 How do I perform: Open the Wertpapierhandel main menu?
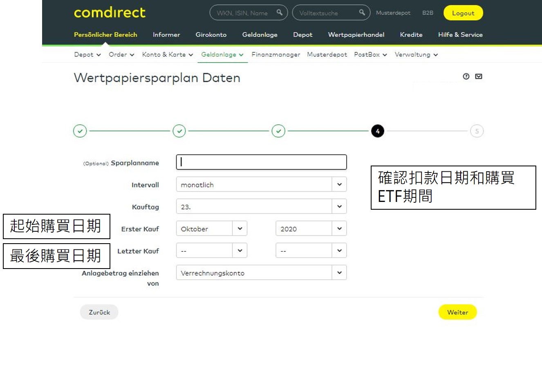click(356, 35)
